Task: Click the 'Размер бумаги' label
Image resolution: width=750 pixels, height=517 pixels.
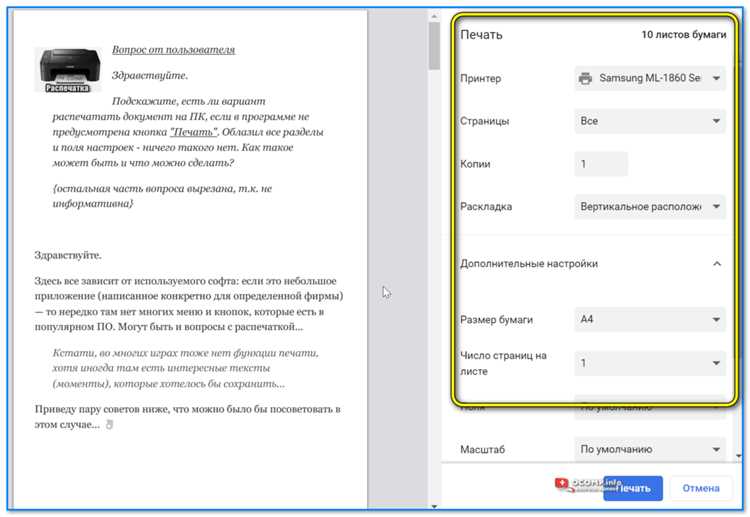Action: [x=496, y=319]
